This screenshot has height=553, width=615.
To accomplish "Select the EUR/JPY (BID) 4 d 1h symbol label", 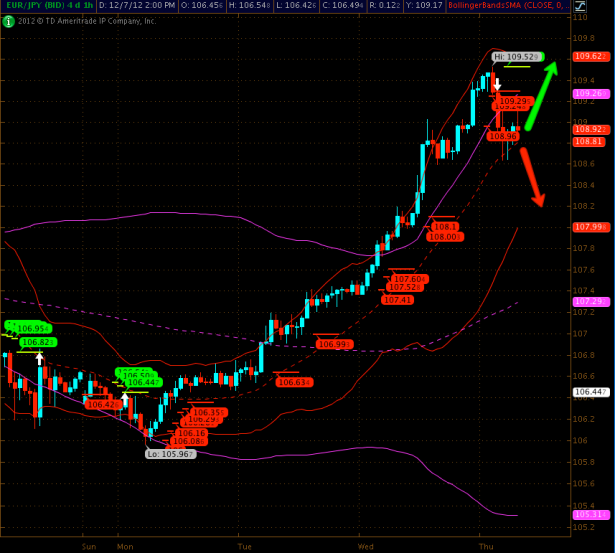I will (x=49, y=5).
